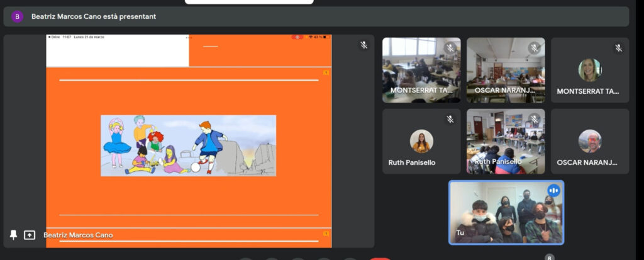Click the Beatriz Marcos Cano name label
The image size is (644, 260).
[78, 235]
